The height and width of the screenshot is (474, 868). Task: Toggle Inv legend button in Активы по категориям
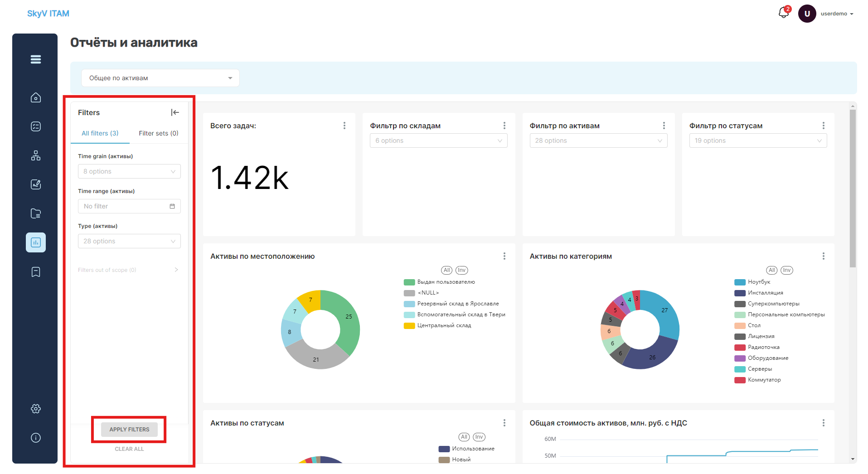point(787,270)
